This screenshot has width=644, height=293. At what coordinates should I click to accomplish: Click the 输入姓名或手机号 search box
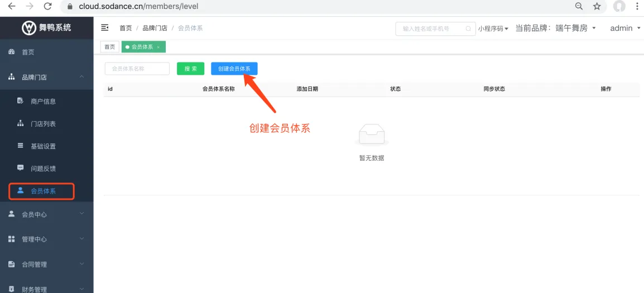(x=434, y=28)
